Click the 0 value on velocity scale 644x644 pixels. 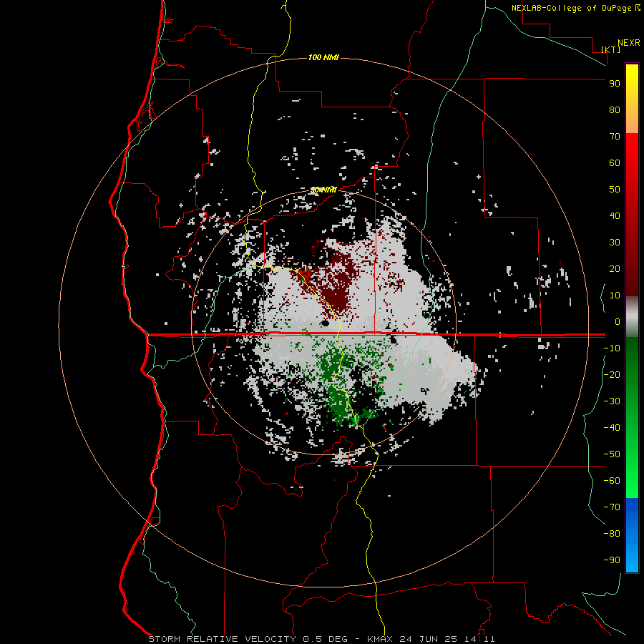(x=618, y=322)
